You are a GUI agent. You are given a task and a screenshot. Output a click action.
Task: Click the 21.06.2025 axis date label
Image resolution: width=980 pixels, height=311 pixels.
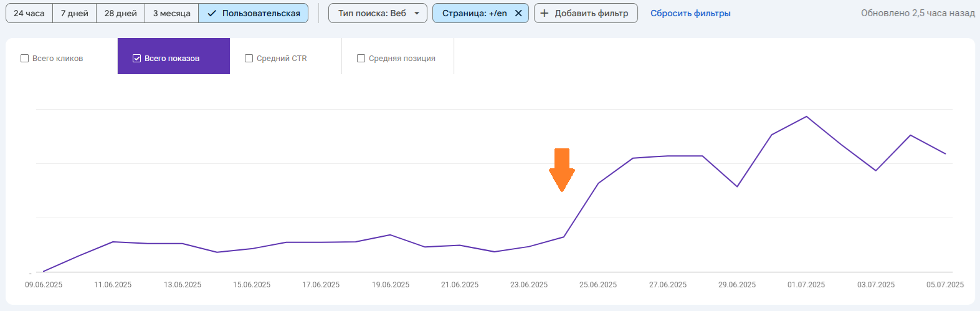pyautogui.click(x=460, y=285)
